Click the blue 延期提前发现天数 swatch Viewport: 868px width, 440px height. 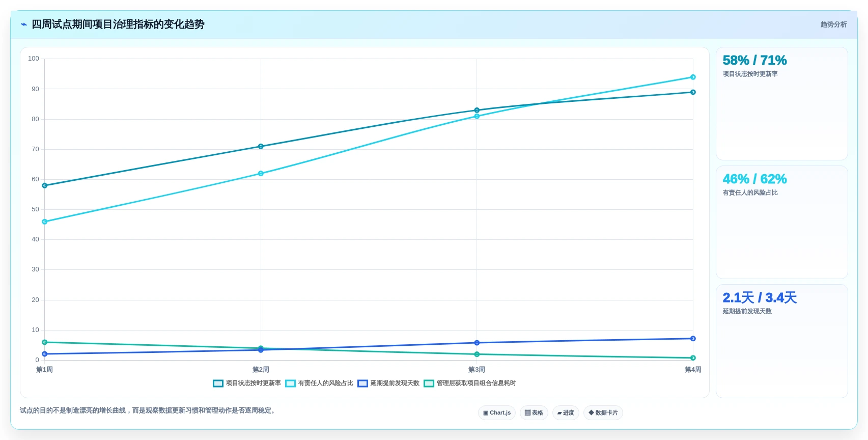[x=362, y=383]
